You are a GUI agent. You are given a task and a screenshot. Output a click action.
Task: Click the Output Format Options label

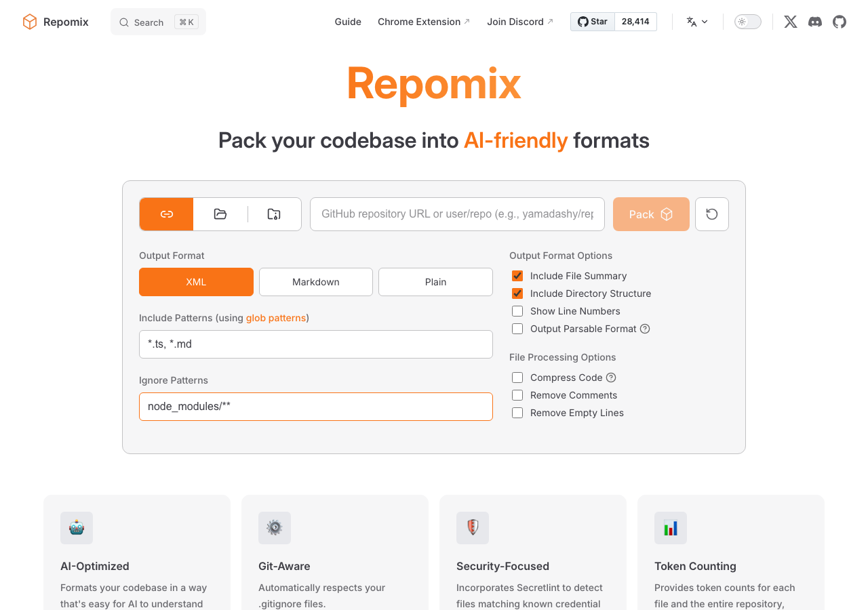pyautogui.click(x=561, y=256)
